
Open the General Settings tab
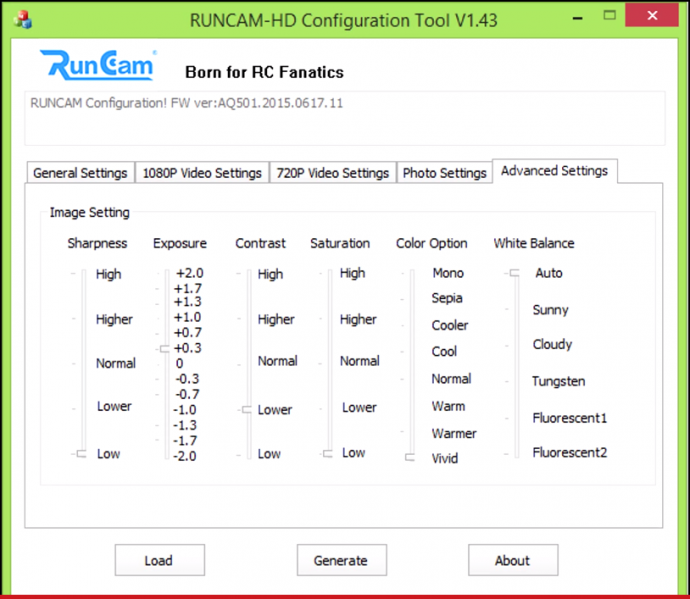[x=80, y=173]
